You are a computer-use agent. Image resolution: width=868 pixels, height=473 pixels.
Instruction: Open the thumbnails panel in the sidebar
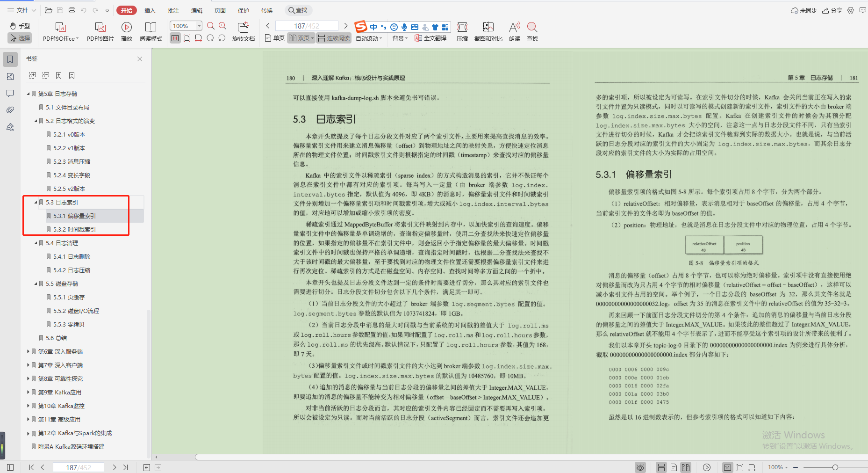coord(10,76)
